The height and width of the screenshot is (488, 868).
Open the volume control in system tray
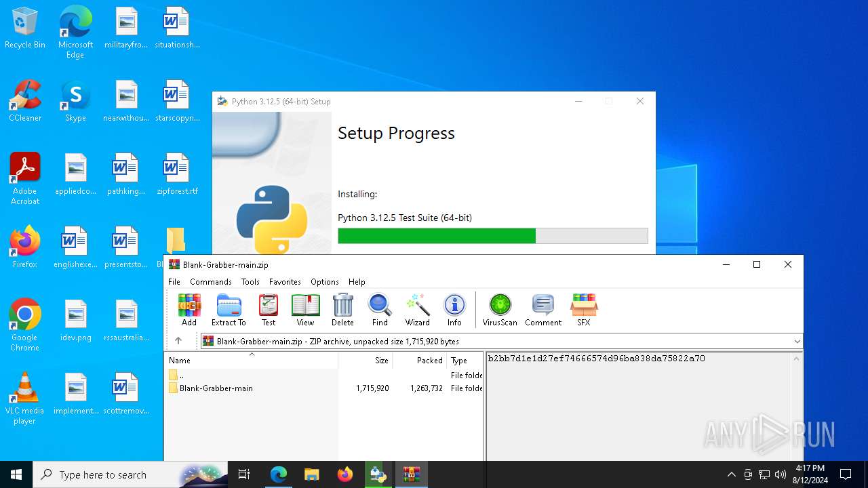(x=781, y=474)
